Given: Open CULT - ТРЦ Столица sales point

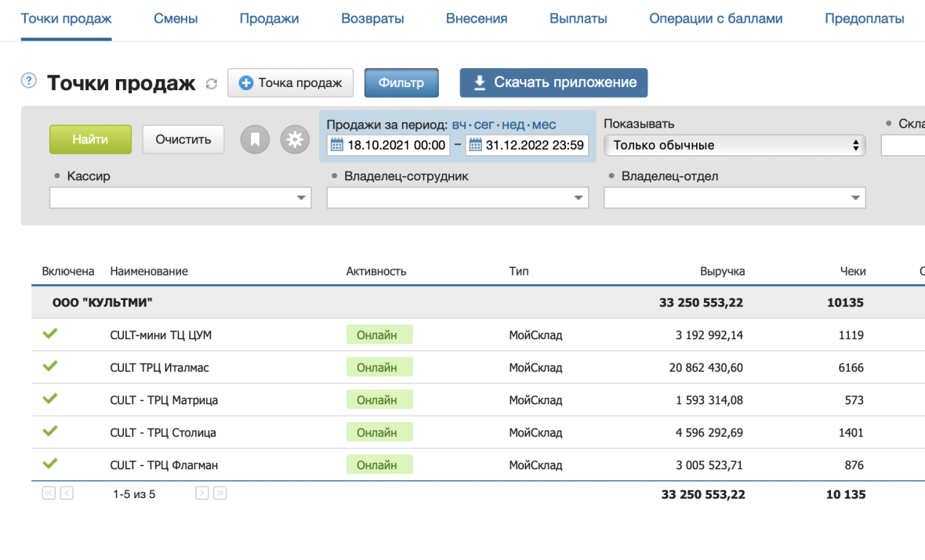Looking at the screenshot, I should [163, 432].
